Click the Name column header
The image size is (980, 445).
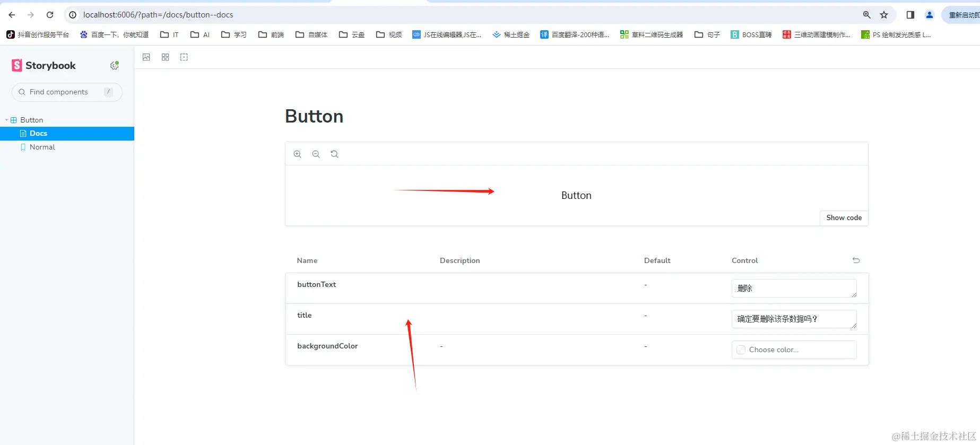307,261
